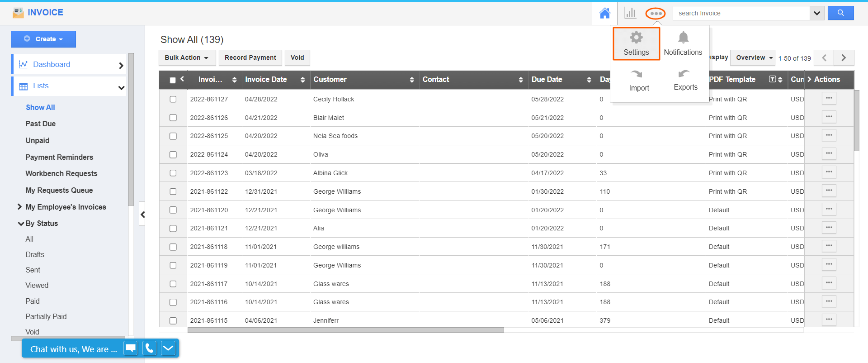Click the blue search magnifier button

point(840,13)
